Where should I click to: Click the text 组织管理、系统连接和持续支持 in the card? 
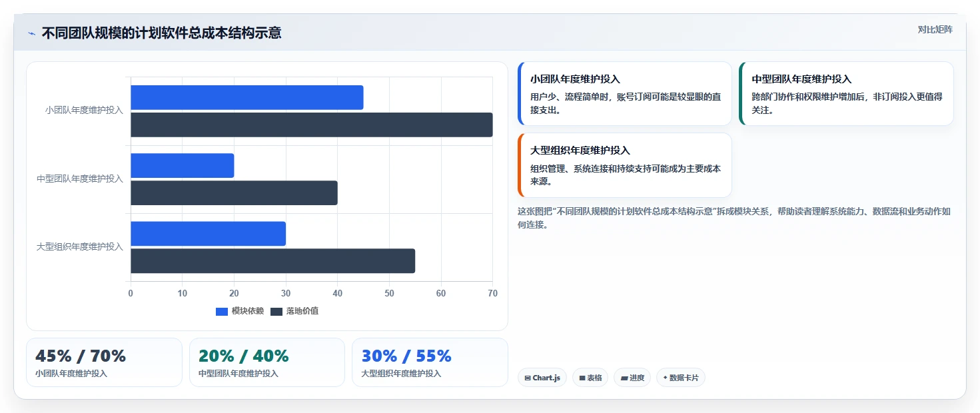[590, 169]
